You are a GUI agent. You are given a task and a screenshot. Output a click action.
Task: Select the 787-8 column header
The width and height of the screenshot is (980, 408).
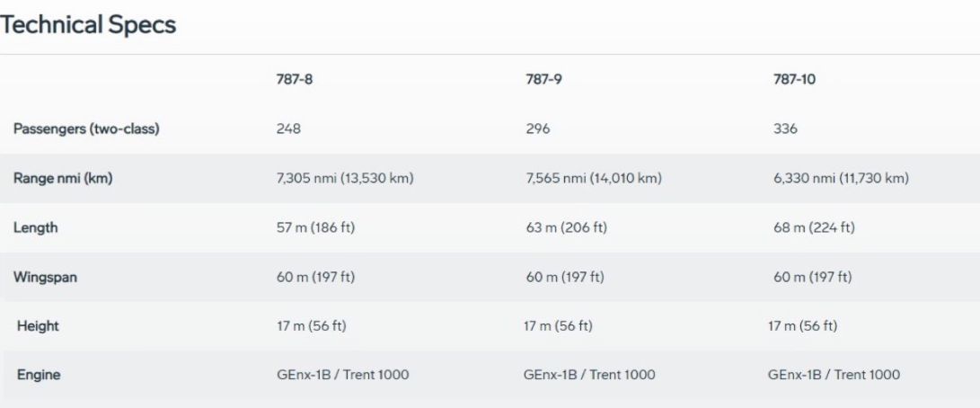pos(295,79)
